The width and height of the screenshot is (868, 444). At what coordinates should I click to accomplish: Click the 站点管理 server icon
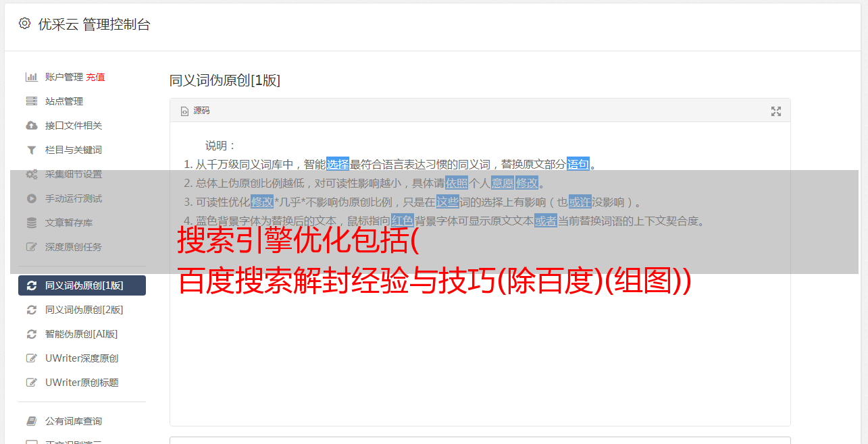pyautogui.click(x=31, y=101)
